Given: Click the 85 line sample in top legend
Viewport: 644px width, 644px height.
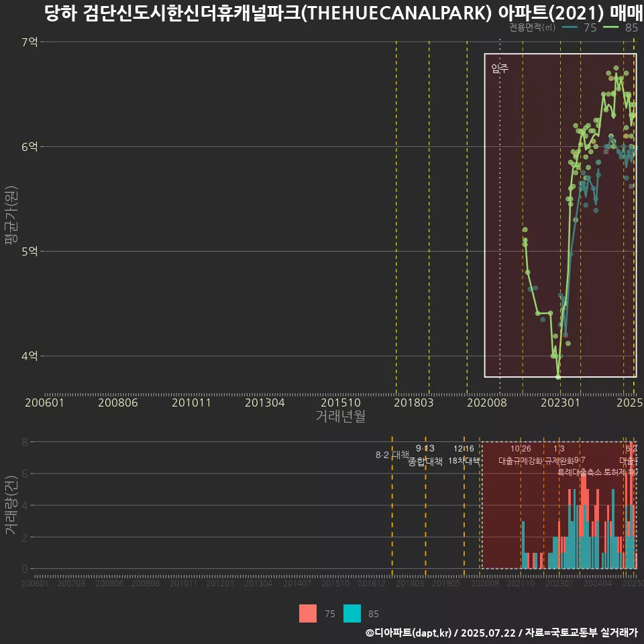Looking at the screenshot, I should [x=610, y=28].
